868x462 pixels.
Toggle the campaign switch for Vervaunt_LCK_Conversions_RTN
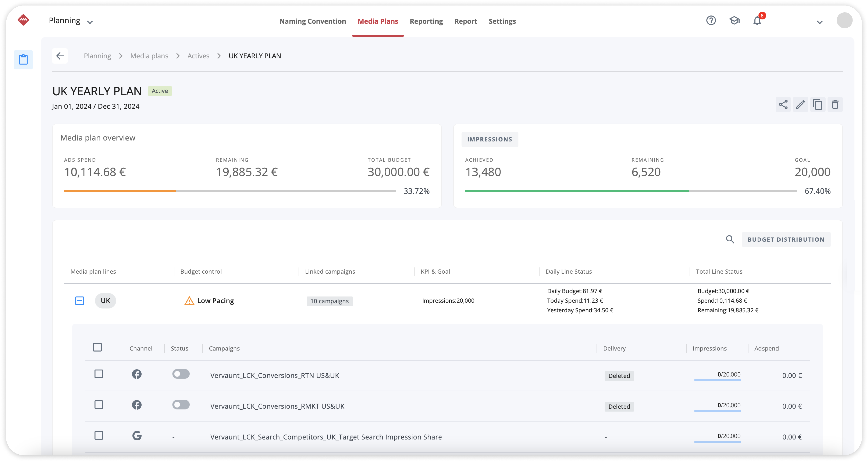[x=181, y=375]
